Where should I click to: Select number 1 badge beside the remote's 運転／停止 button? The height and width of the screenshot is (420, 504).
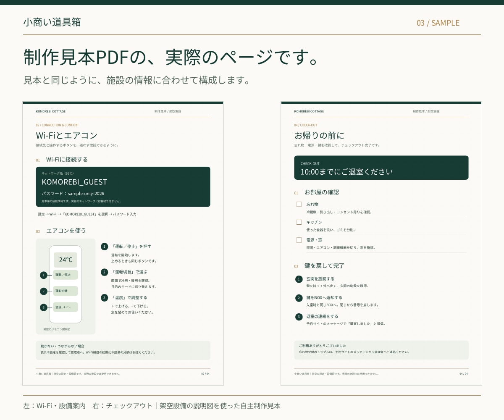[43, 275]
